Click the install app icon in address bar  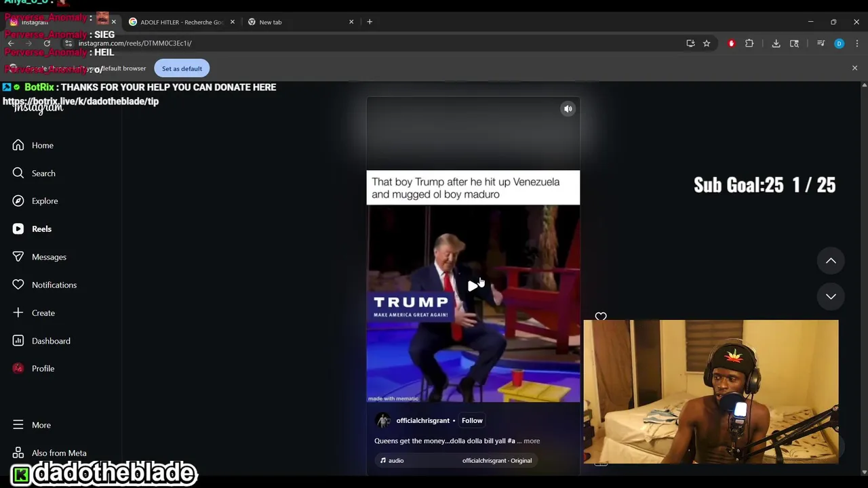click(690, 43)
